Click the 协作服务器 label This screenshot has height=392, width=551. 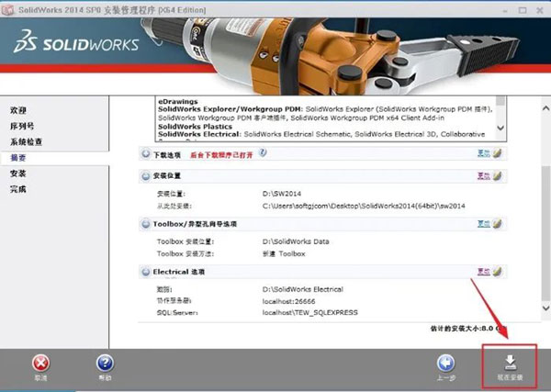[174, 301]
